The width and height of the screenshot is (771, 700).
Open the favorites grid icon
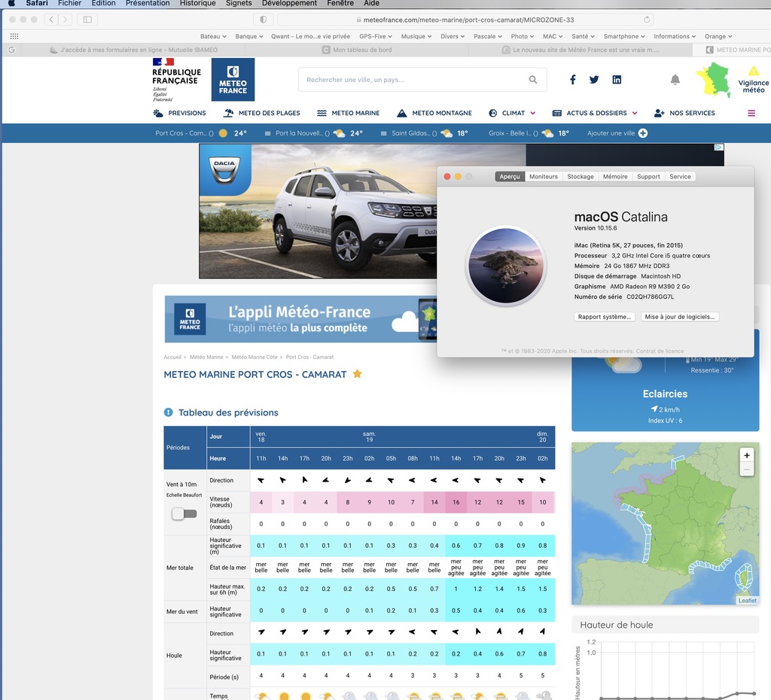coord(14,36)
